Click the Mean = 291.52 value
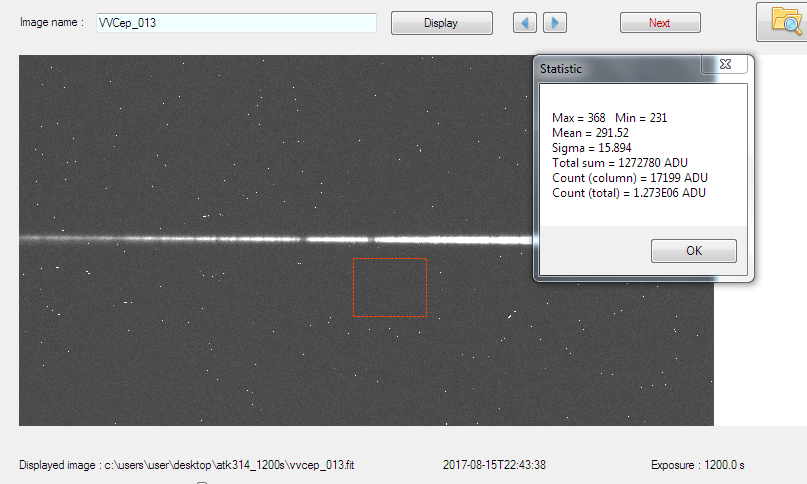 (x=590, y=133)
